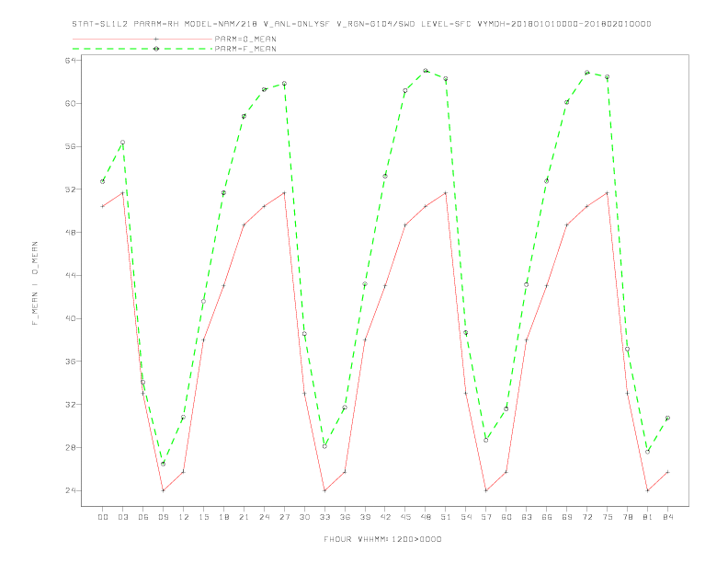Click y-axis tick label 28
728x563 pixels.
tap(71, 448)
